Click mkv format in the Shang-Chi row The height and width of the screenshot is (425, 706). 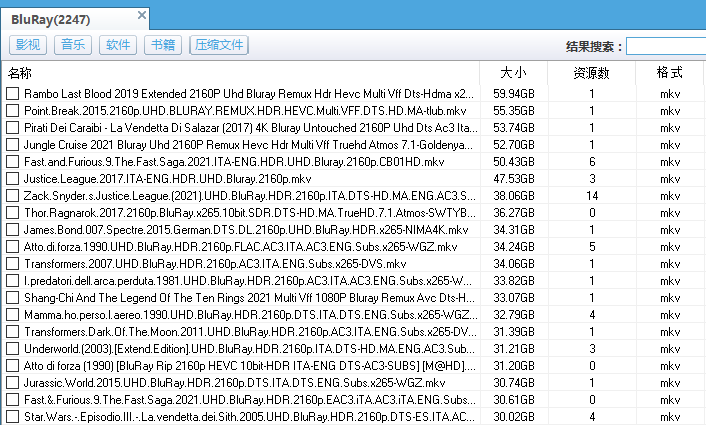point(670,298)
